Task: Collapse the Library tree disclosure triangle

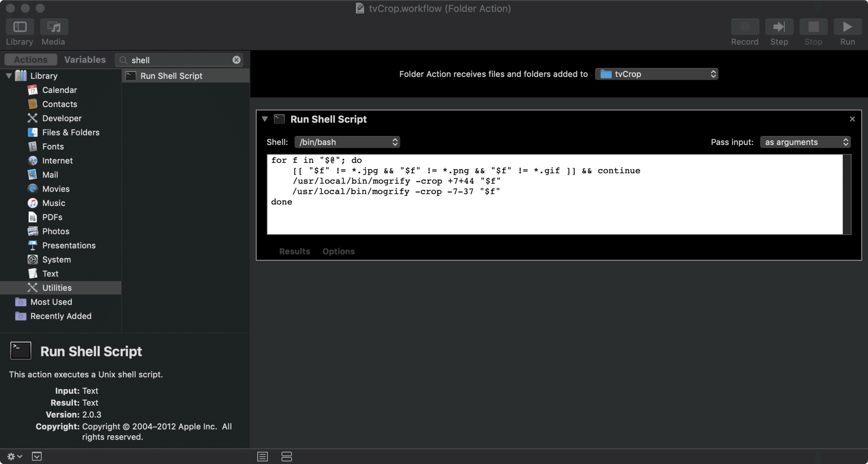Action: tap(9, 75)
